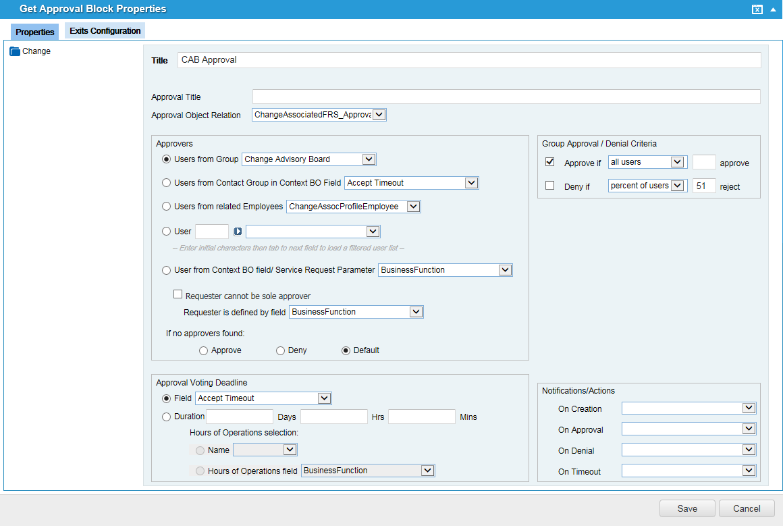
Task: Collapse the panel using title bar triangle
Action: click(x=773, y=9)
